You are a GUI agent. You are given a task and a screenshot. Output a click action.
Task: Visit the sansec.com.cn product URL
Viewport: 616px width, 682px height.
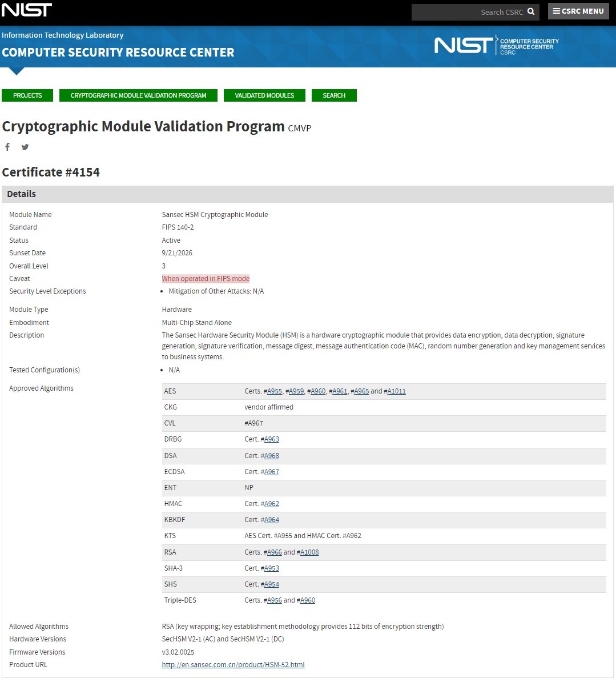click(233, 665)
